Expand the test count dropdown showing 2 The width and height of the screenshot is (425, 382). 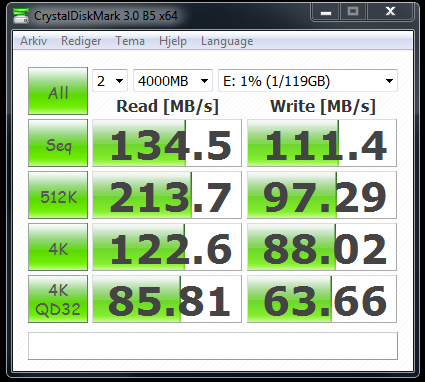point(110,81)
